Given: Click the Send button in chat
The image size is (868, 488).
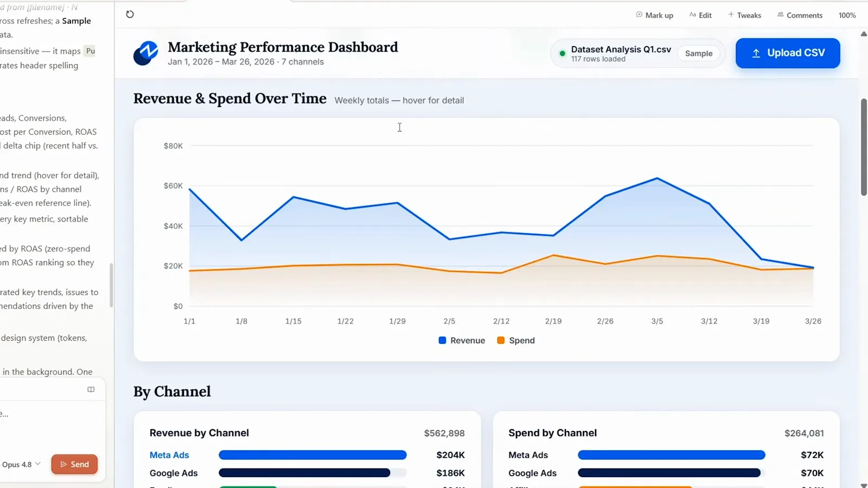Looking at the screenshot, I should (x=74, y=464).
